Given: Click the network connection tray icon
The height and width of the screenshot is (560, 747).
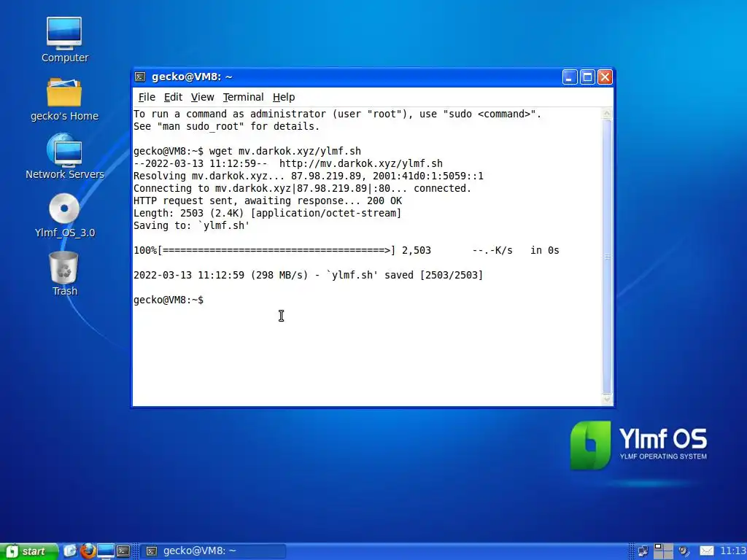Looking at the screenshot, I should (x=643, y=551).
